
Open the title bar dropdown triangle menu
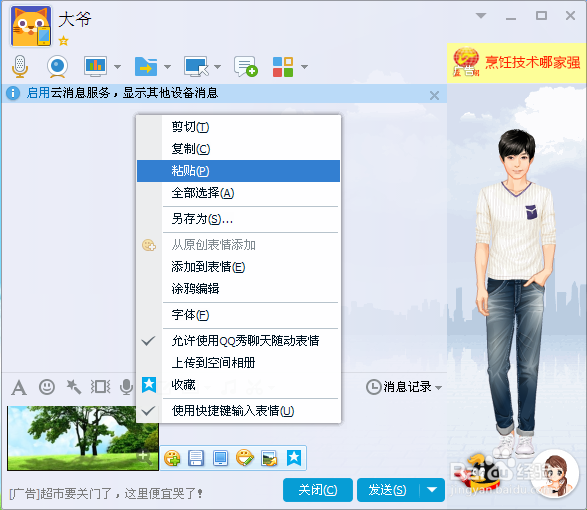[481, 16]
